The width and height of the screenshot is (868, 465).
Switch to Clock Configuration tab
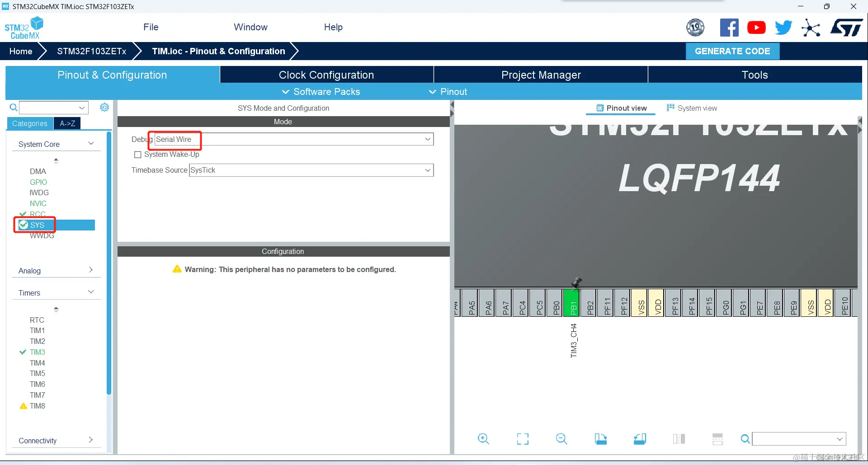click(x=326, y=75)
